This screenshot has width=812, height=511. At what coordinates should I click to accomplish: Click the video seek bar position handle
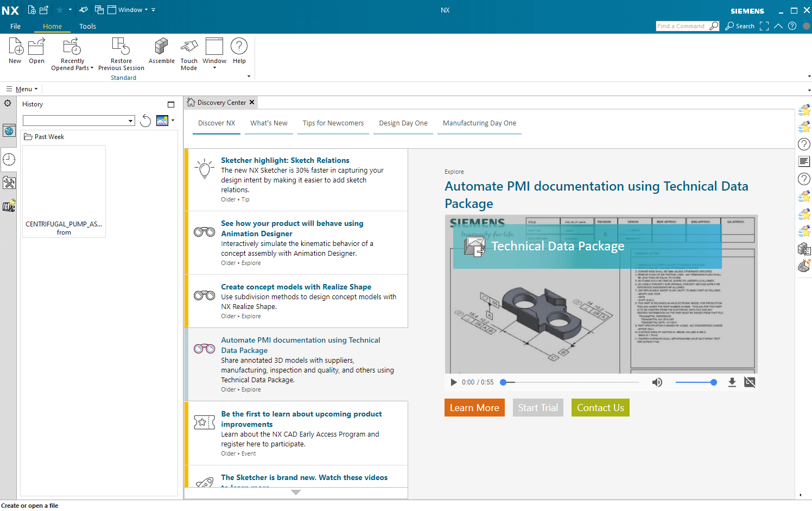503,382
